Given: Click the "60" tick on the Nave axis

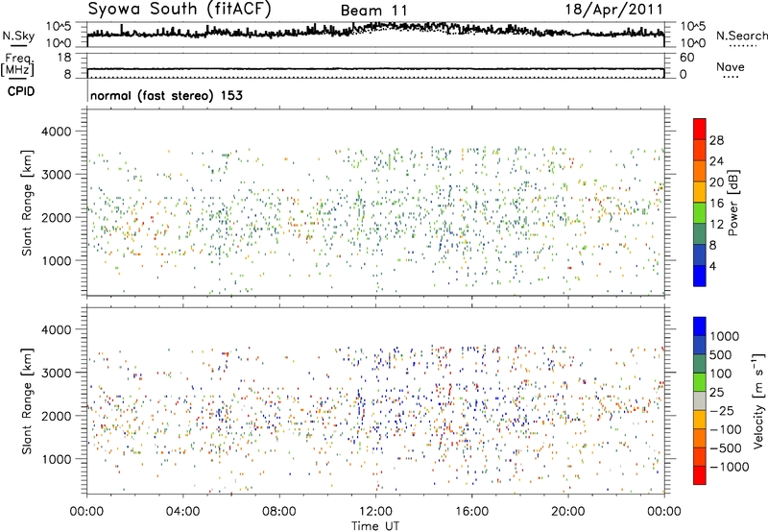Looking at the screenshot, I should click(686, 58).
